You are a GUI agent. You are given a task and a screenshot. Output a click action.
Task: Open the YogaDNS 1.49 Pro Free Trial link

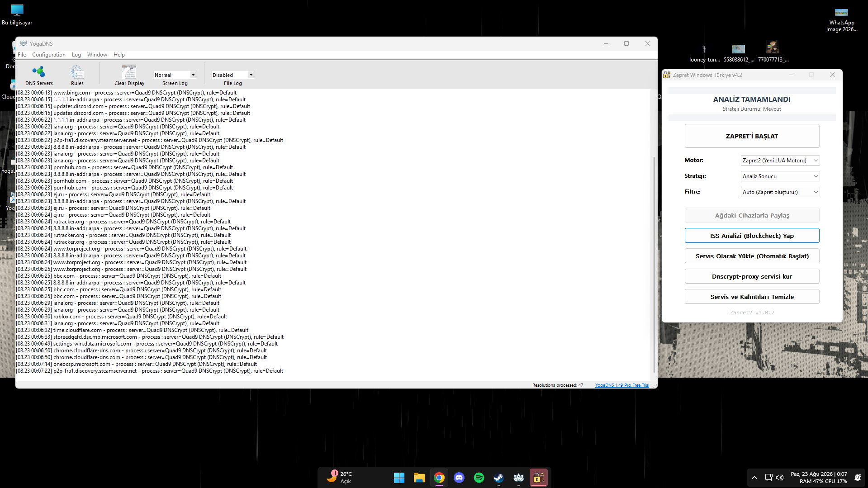point(622,385)
